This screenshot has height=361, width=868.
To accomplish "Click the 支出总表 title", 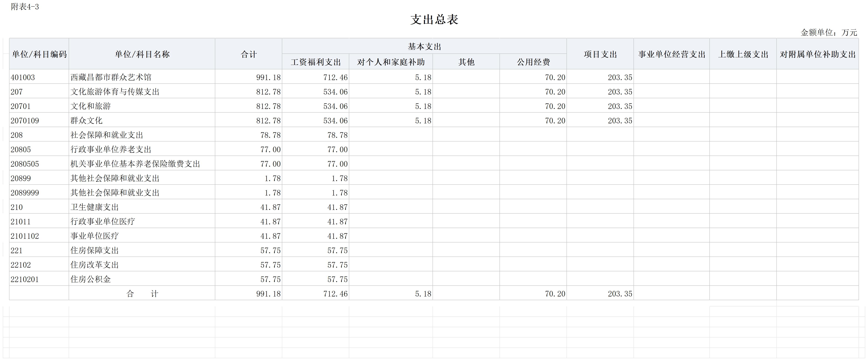I will pos(434,19).
